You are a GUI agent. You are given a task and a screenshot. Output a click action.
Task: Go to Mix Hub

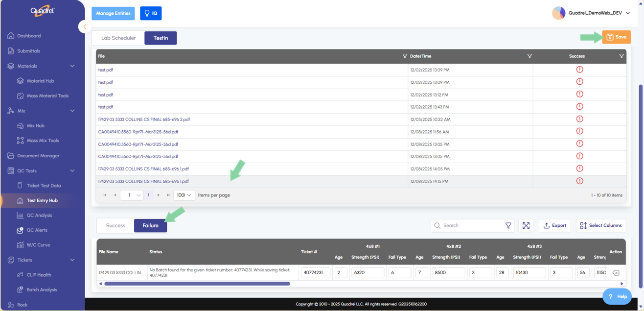[x=35, y=126]
